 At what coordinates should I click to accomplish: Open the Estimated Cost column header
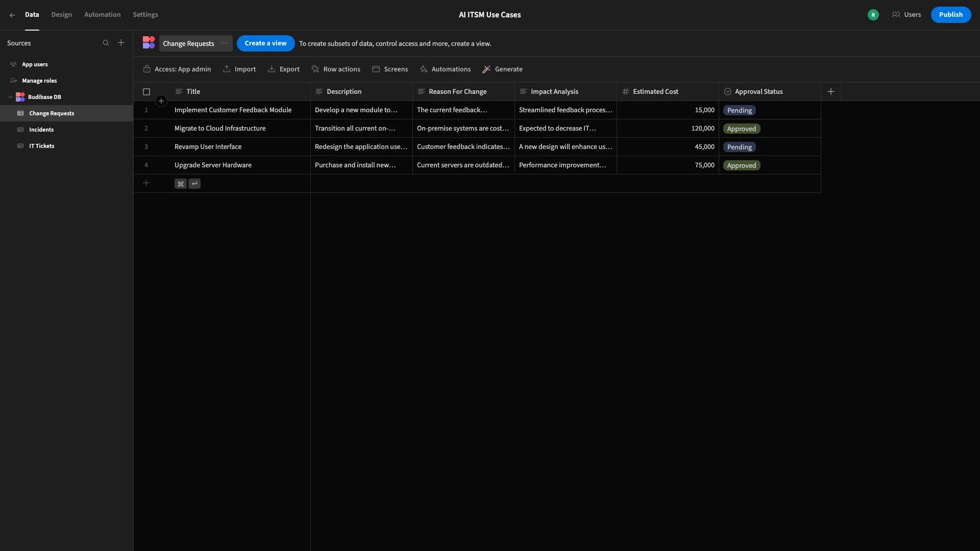pyautogui.click(x=668, y=92)
